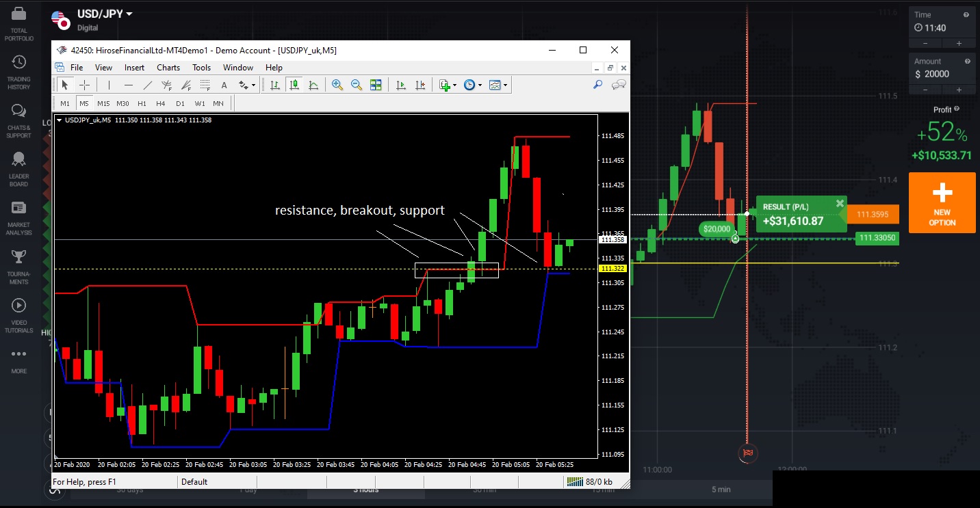Open the Tools menu
Image resolution: width=980 pixels, height=508 pixels.
201,68
